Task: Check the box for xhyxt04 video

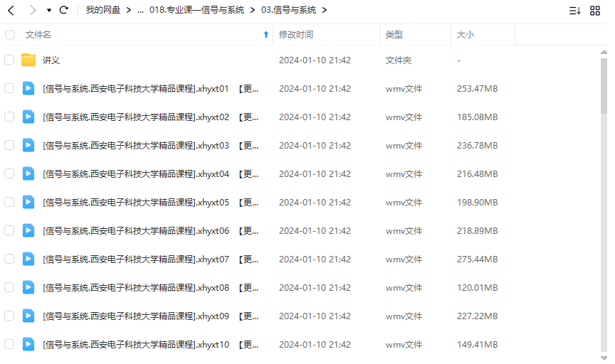Action: (9, 173)
